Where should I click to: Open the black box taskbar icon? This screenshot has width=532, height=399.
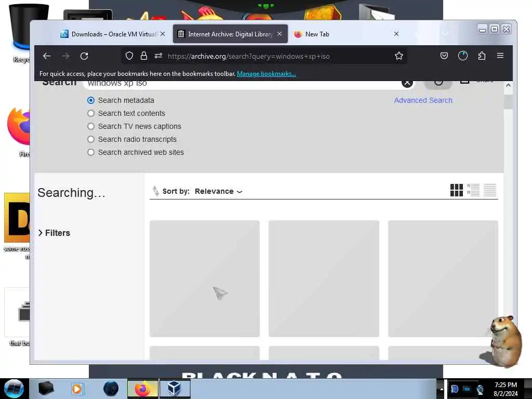click(46, 389)
